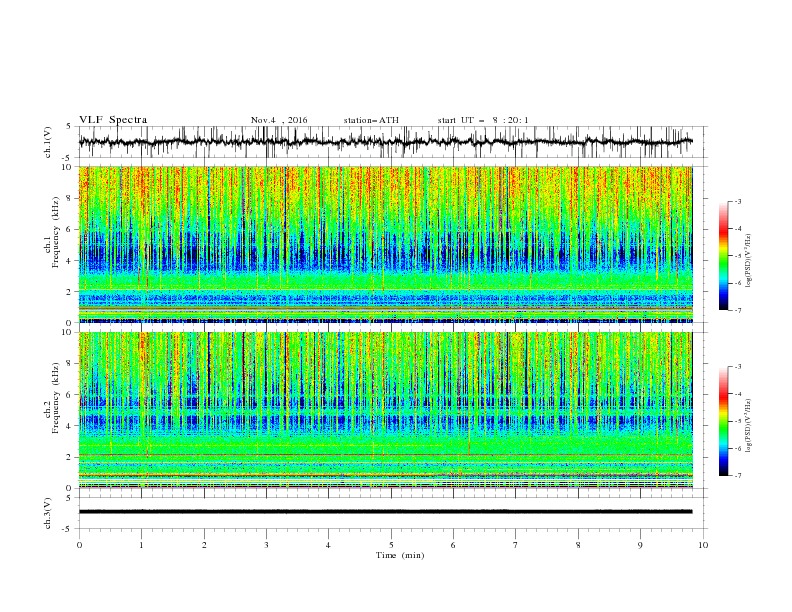Viewport: 792px width, 612px height.
Task: Click time axis tick label "3"
Action: [x=266, y=545]
